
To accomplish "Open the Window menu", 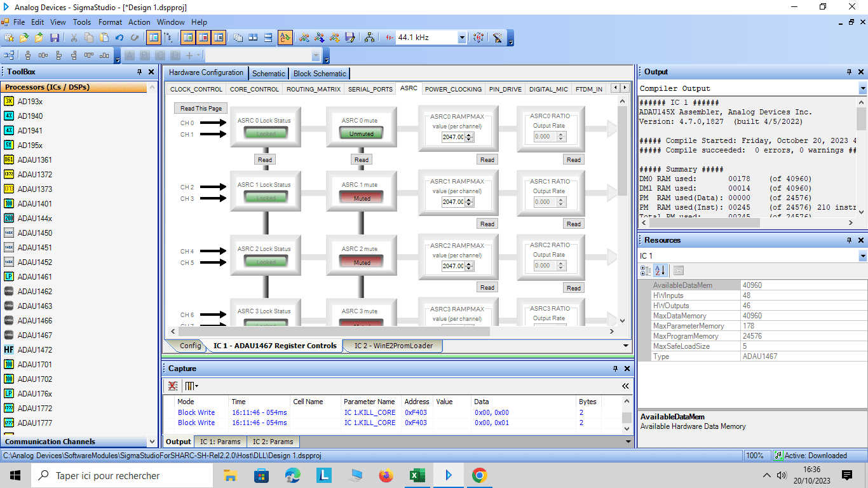I will (171, 22).
